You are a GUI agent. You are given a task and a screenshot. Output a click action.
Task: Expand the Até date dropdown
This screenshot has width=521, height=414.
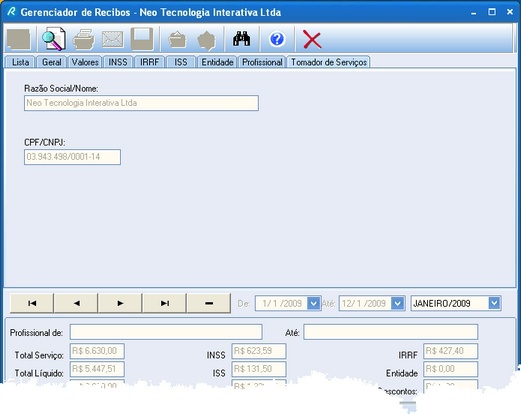[397, 303]
